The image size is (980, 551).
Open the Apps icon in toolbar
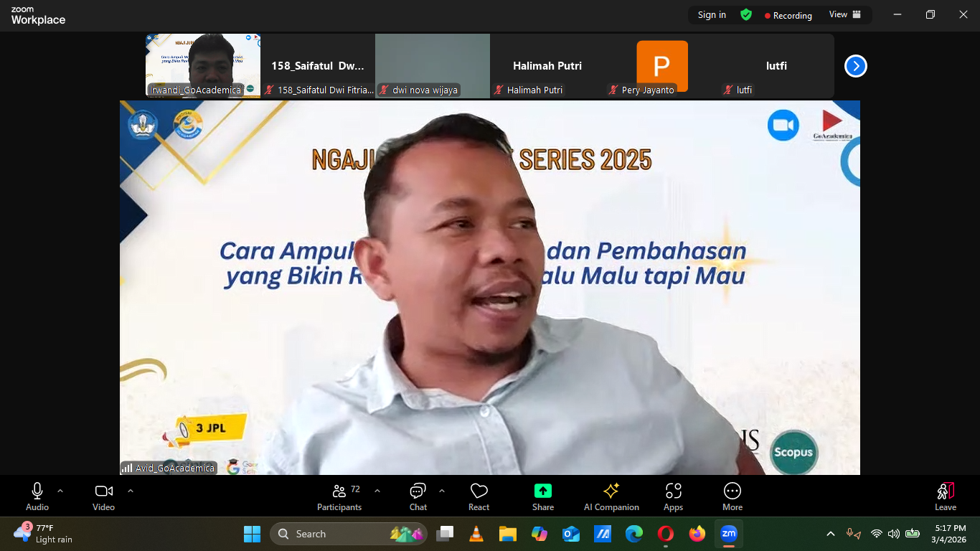click(673, 491)
